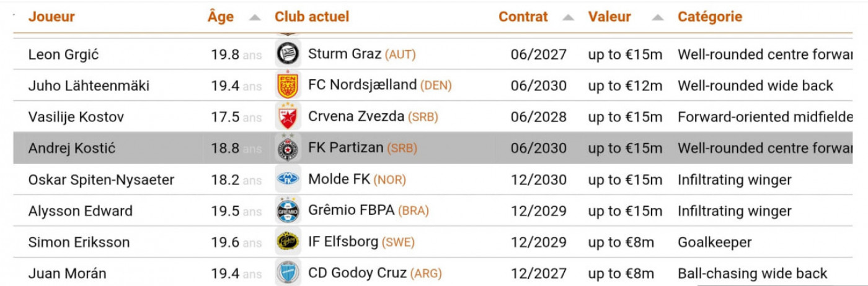Click the Grêmio FBPA club crest
Viewport: 868px width, 286px height.
(288, 211)
